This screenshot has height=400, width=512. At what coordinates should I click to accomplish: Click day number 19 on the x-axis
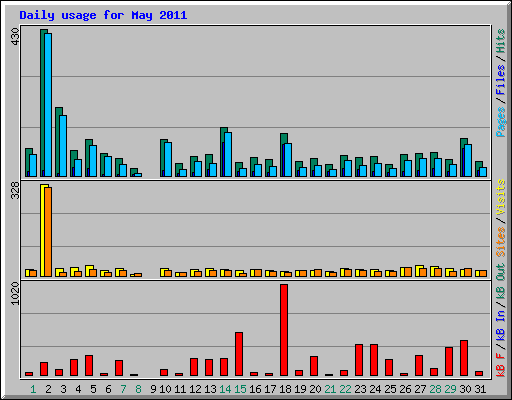point(300,389)
